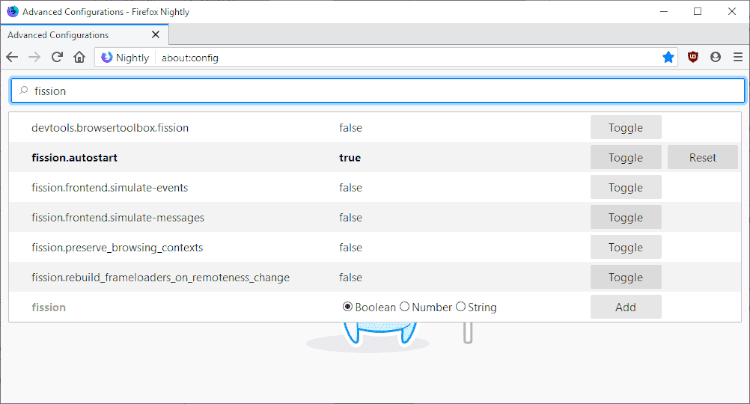Maximize the Firefox Nightly window
Image resolution: width=750 pixels, height=404 pixels.
pyautogui.click(x=697, y=11)
